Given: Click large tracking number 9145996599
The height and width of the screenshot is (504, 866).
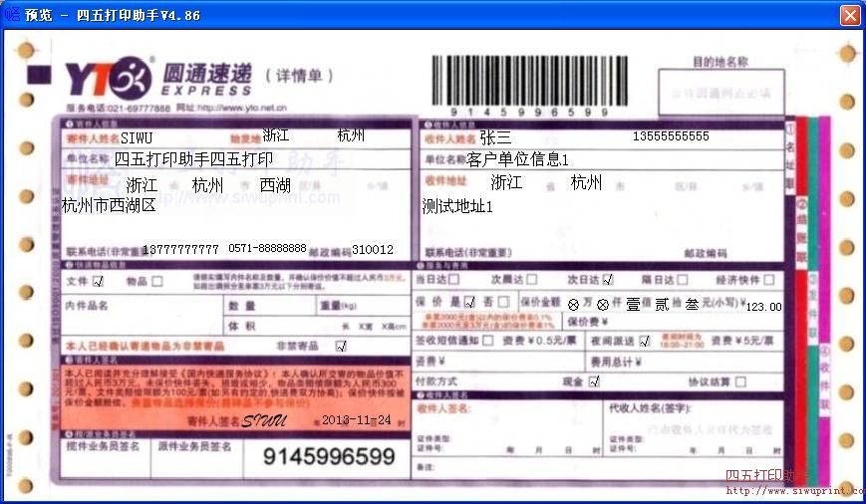Looking at the screenshot, I should (329, 456).
